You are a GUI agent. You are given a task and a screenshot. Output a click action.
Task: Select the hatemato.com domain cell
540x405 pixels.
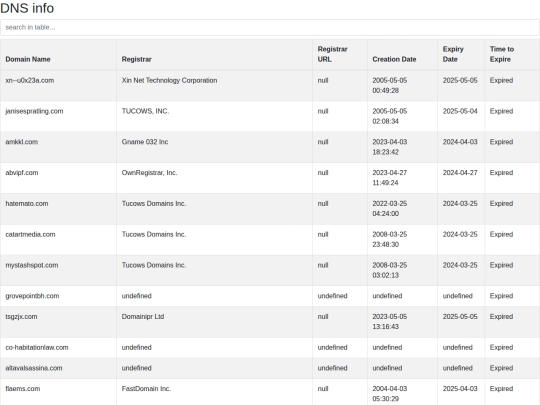27,204
